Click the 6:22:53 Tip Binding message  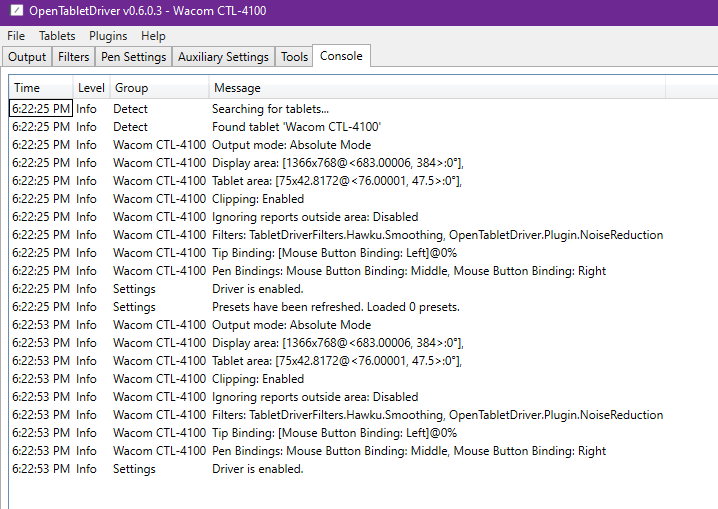click(334, 433)
